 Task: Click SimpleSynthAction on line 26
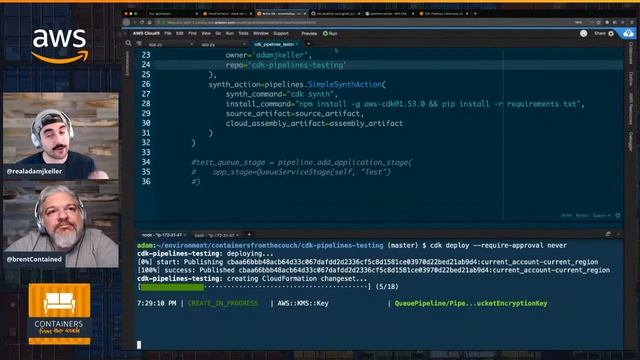(x=344, y=84)
